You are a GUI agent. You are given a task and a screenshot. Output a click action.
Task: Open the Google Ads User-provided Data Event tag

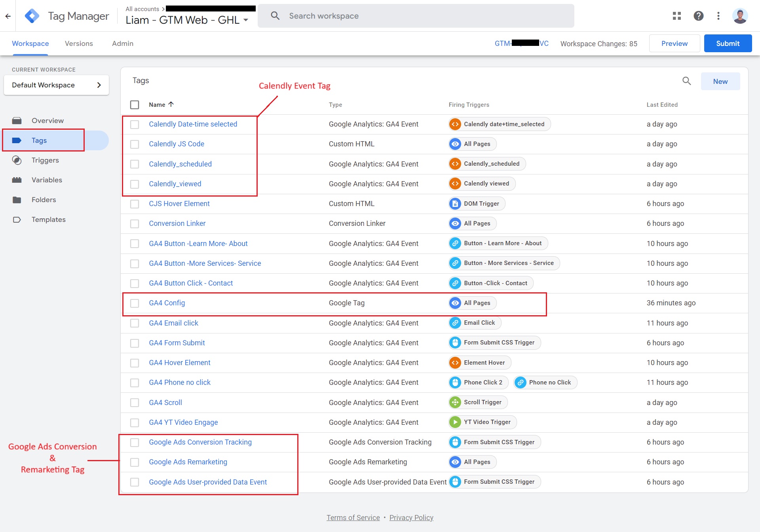(208, 482)
